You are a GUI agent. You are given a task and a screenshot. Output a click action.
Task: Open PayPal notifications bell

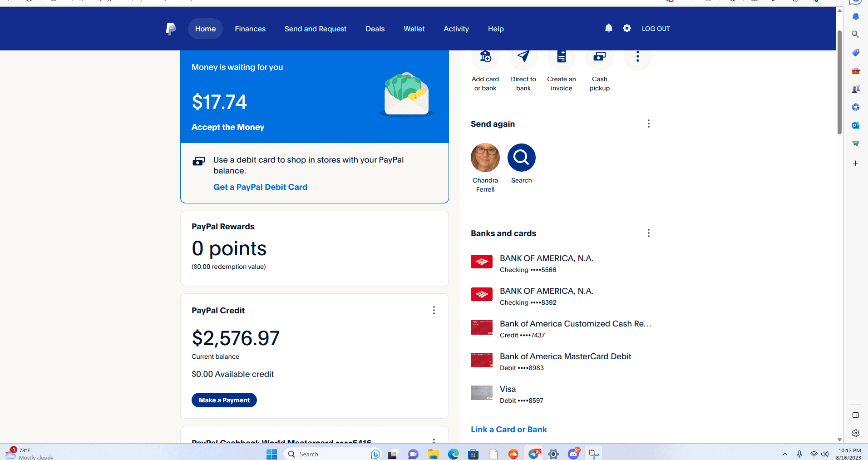pos(609,28)
